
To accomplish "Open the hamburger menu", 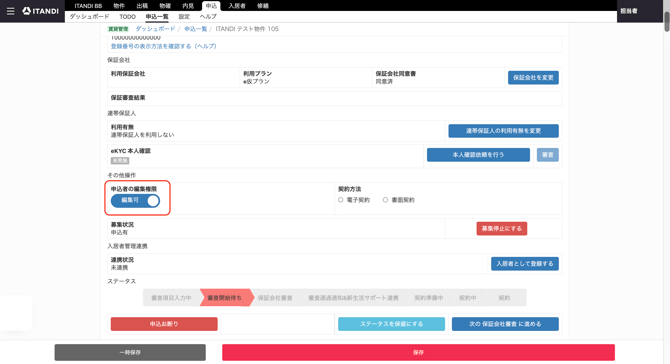I will pyautogui.click(x=11, y=11).
